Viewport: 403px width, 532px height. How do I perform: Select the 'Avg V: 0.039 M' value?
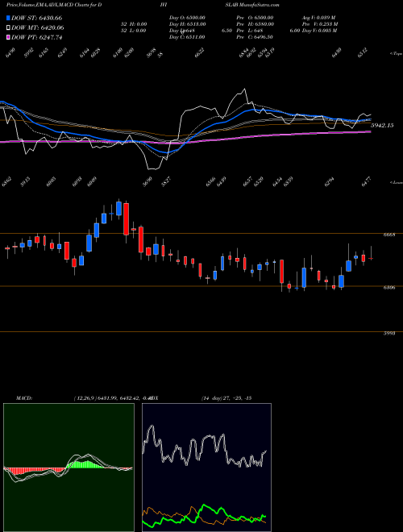[x=318, y=17]
